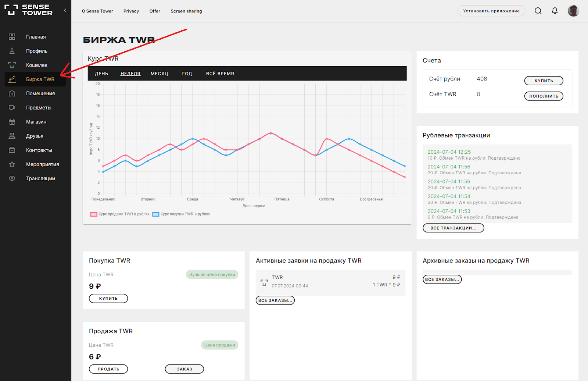Open the user avatar menu
The width and height of the screenshot is (588, 381).
coord(573,11)
